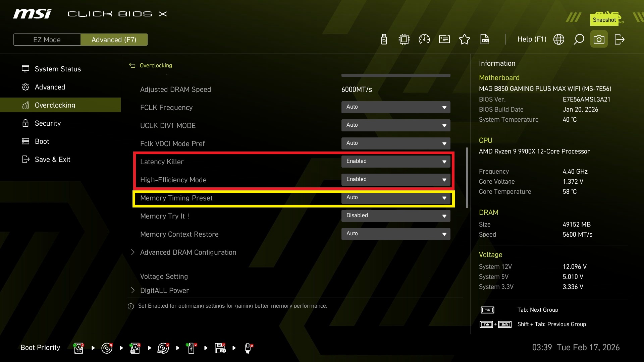Viewport: 644px width, 362px height.
Task: Toggle the High-Efficiency Mode setting dropdown
Action: (396, 180)
